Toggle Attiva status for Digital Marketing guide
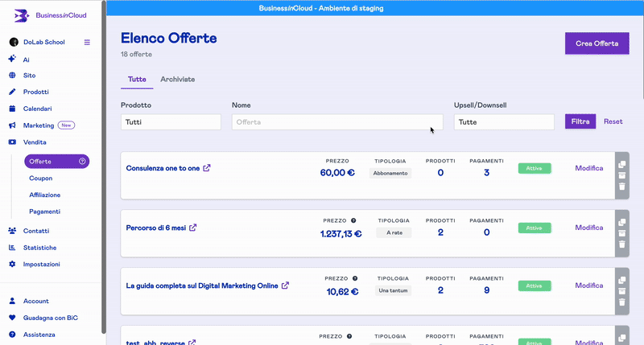644x345 pixels. [534, 285]
